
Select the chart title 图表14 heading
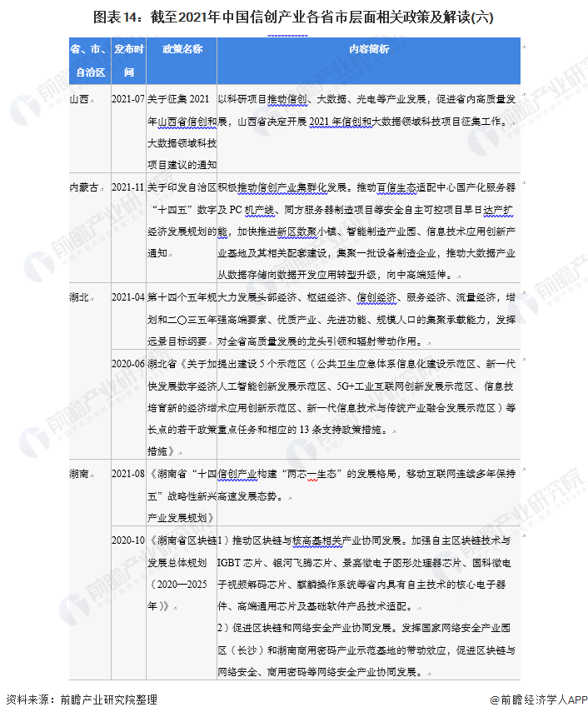(293, 17)
